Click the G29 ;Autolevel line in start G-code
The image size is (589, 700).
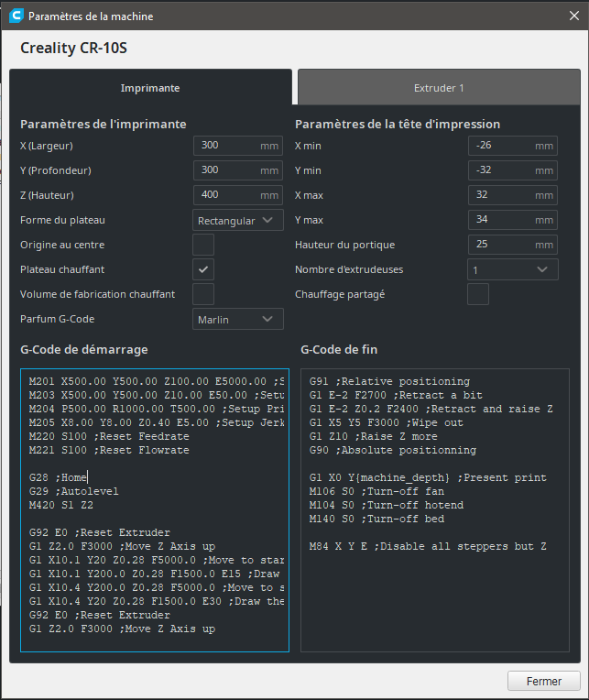point(74,491)
